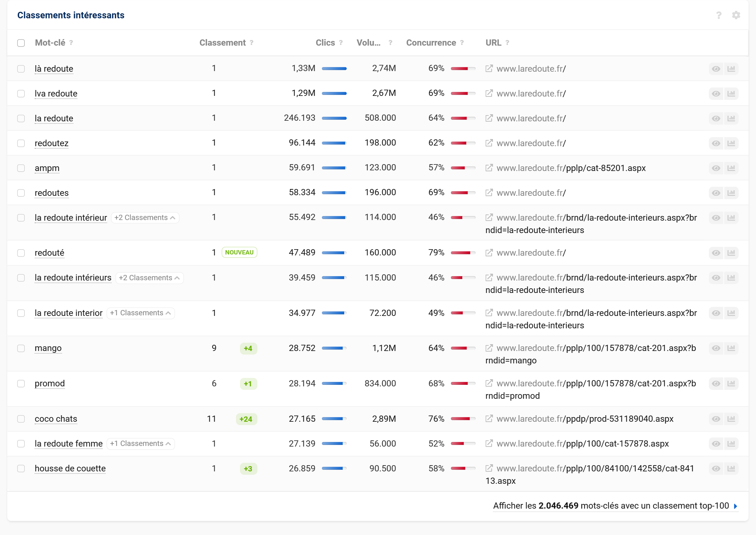This screenshot has width=756, height=535.
Task: Click red concurrence bar for 'redouté' row
Action: [463, 253]
